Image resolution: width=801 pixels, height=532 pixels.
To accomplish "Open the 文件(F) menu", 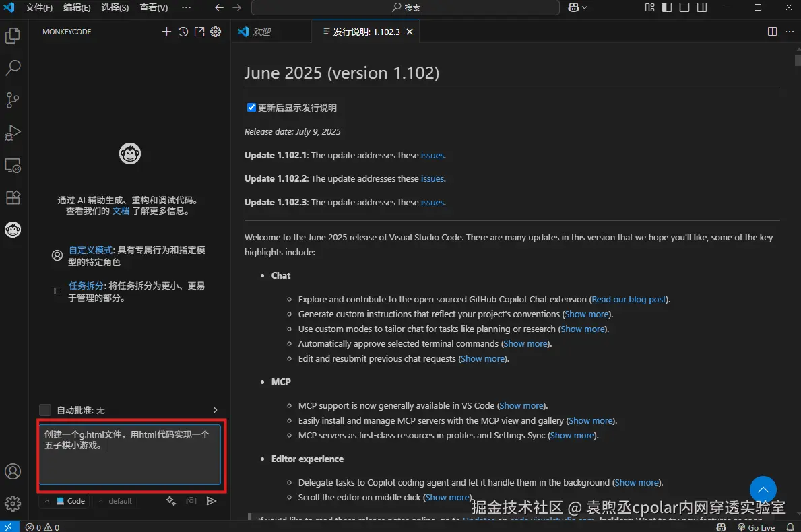I will click(39, 7).
